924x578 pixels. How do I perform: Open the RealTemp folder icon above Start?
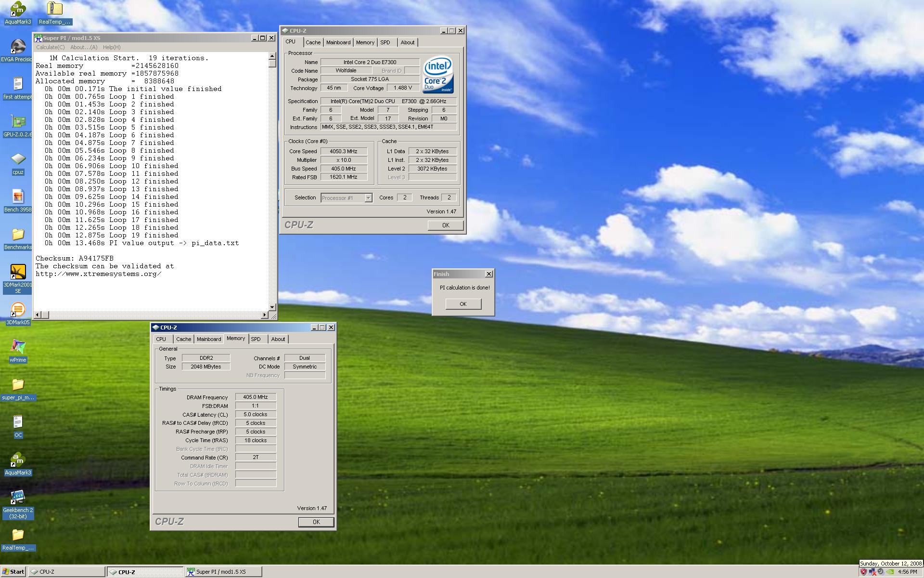(18, 535)
